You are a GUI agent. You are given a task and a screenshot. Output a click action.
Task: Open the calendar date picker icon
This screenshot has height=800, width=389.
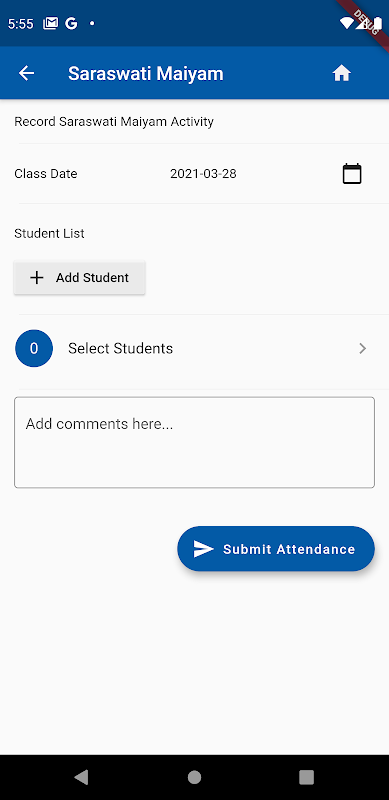pos(352,174)
